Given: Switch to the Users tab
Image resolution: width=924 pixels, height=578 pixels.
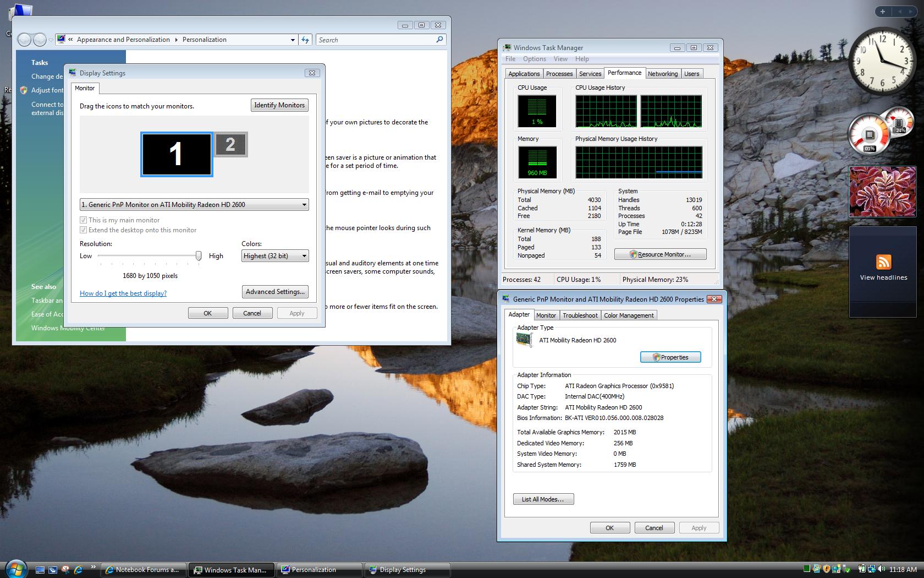Looking at the screenshot, I should click(692, 74).
